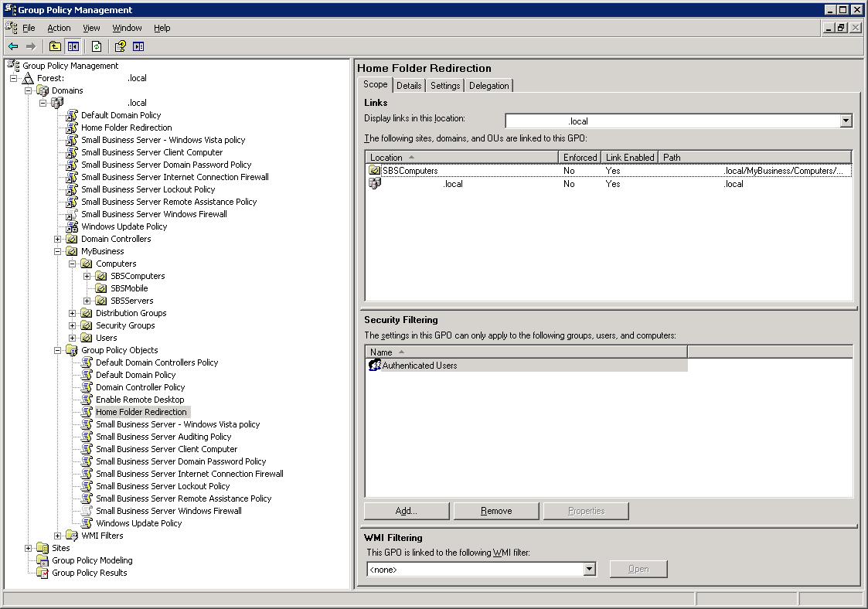
Task: Switch to the Details tab
Action: [409, 85]
